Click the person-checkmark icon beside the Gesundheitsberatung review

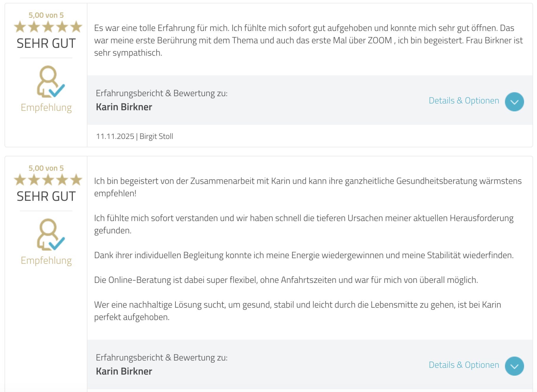tap(50, 235)
